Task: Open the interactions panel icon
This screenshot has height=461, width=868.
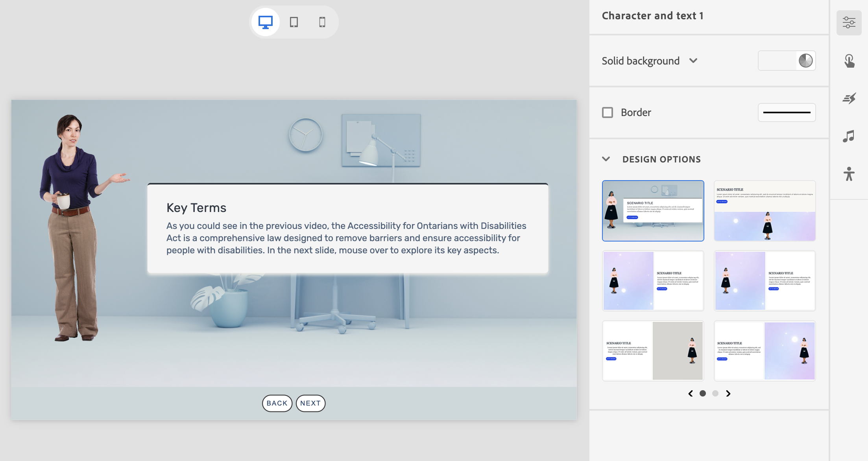Action: [x=849, y=61]
